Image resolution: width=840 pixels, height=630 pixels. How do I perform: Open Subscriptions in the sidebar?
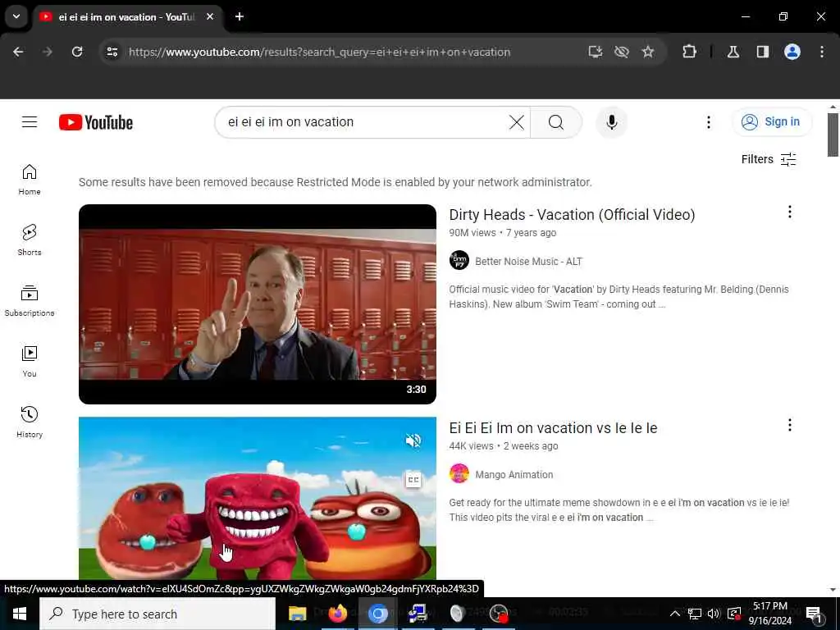(x=30, y=301)
